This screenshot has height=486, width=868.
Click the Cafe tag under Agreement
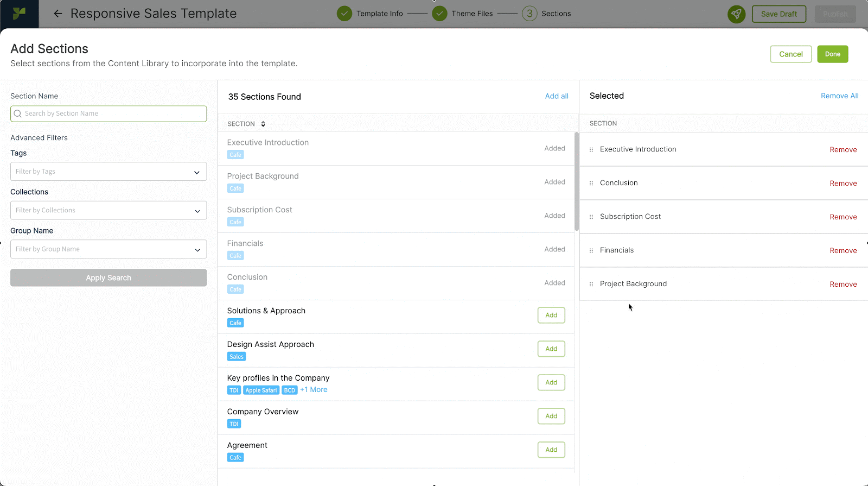235,458
